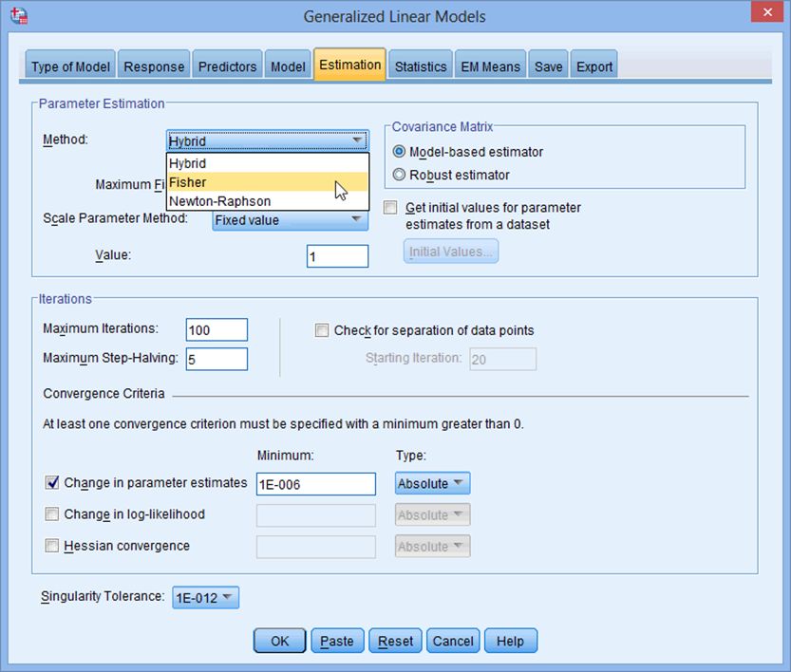Collapse the Method dropdown showing Hybrid
This screenshot has width=791, height=672.
[268, 140]
